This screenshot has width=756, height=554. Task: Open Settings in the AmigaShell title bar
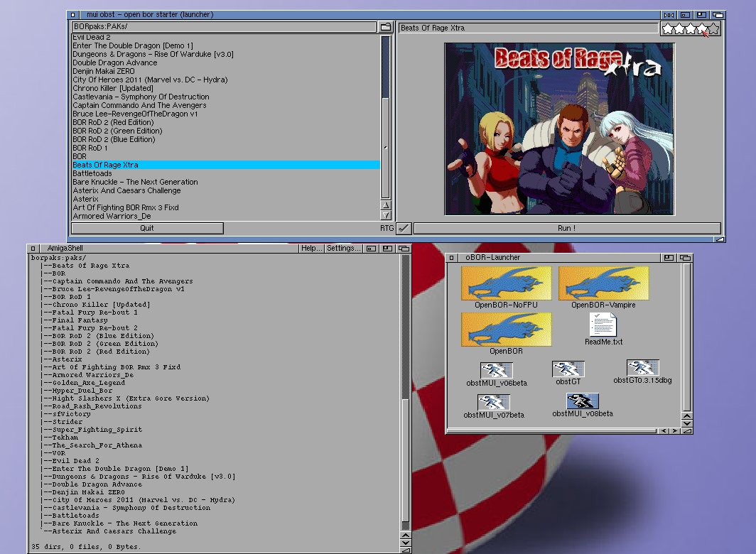click(x=344, y=249)
